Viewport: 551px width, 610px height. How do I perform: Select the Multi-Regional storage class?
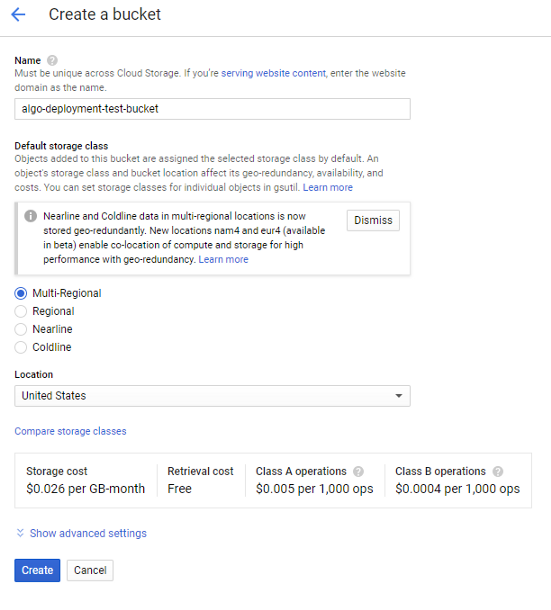click(x=21, y=293)
